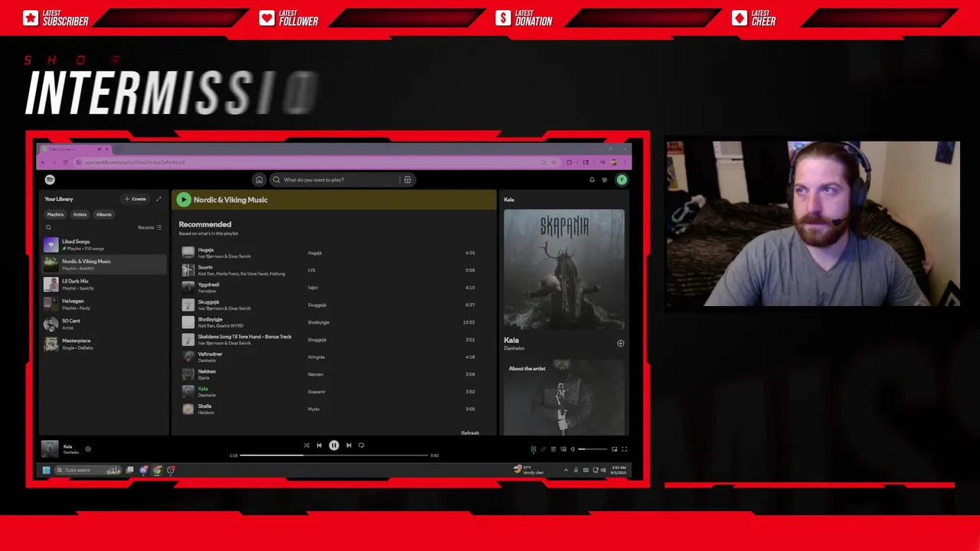Reload the browser page

(x=65, y=162)
